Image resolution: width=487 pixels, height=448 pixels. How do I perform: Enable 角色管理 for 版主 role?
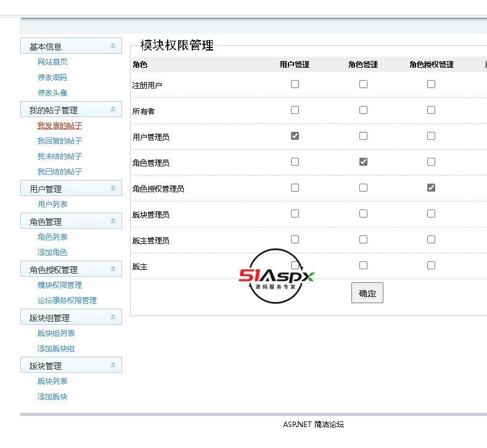(x=363, y=265)
